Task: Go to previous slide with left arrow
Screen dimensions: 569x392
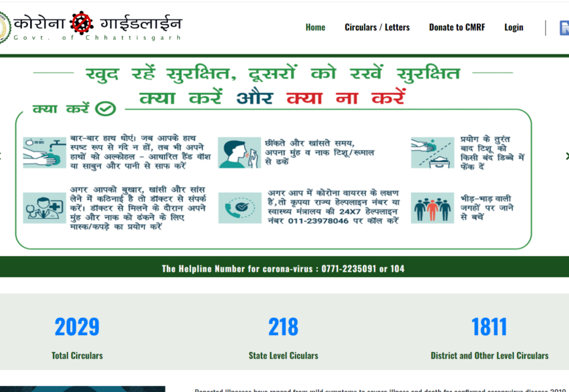Action: click(x=2, y=156)
